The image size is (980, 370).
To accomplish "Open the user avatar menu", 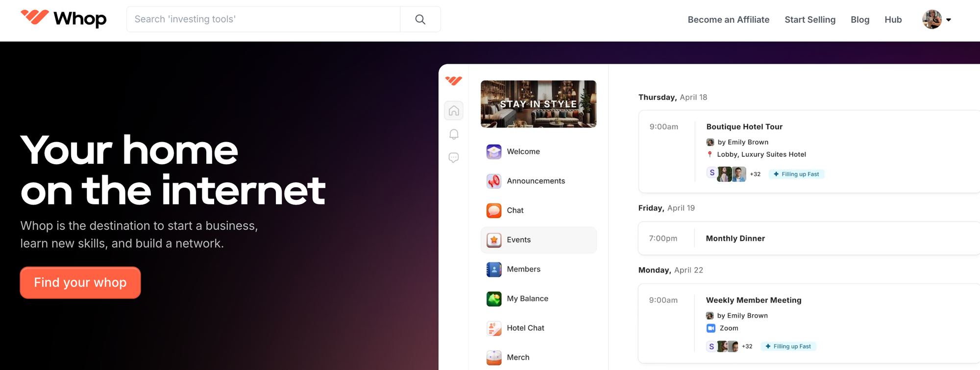I will pyautogui.click(x=931, y=20).
